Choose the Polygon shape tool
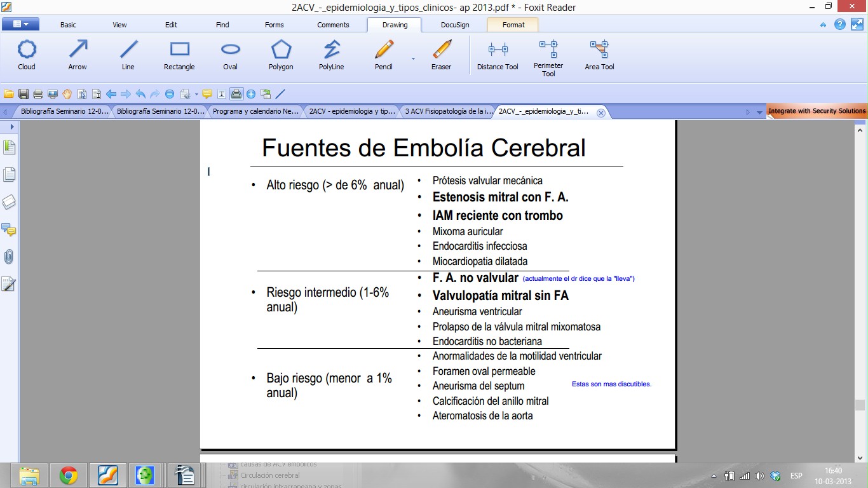Screen dimensions: 868x488 coord(281,54)
